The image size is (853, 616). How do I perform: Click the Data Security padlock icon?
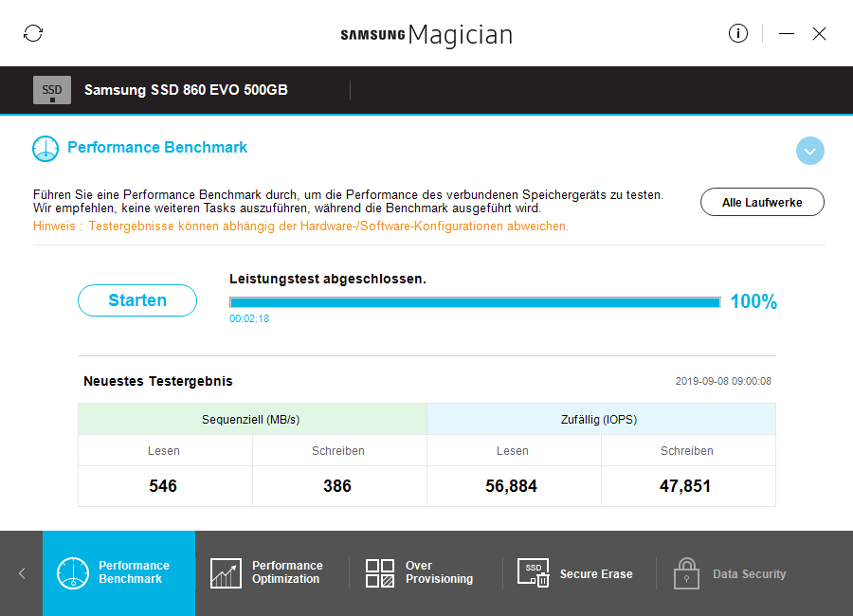point(686,573)
